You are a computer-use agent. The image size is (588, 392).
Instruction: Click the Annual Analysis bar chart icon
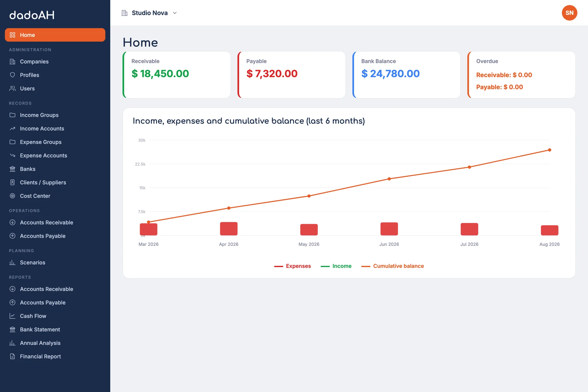pyautogui.click(x=12, y=343)
